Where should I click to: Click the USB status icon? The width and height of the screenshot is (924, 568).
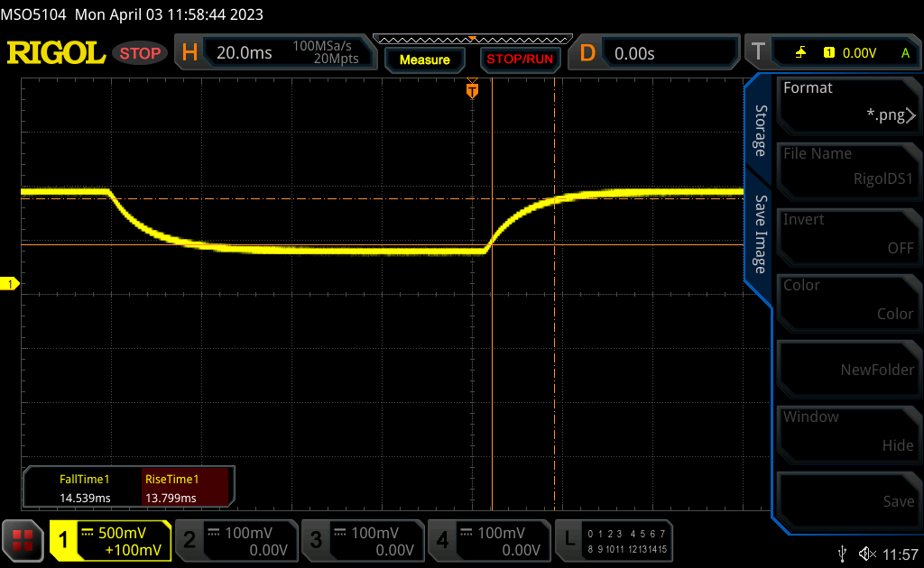[x=842, y=553]
